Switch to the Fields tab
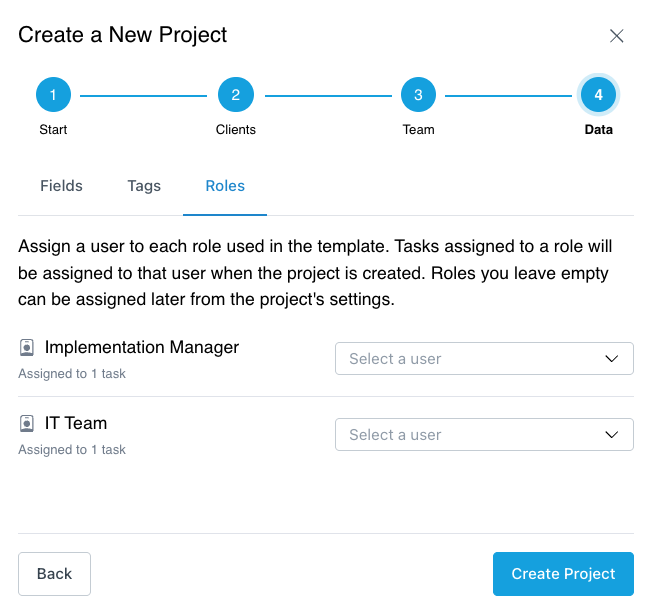Screen dimensions: 654x615 [61, 186]
